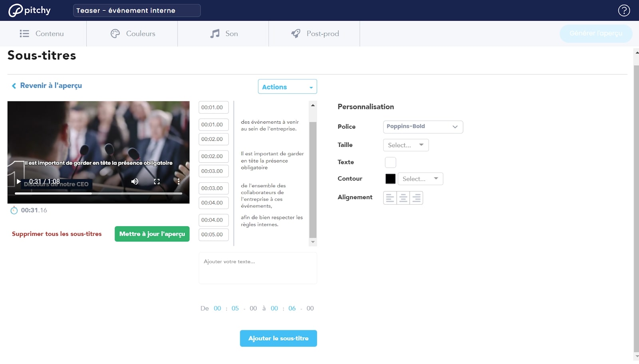Switch to the Couleurs tab
The image size is (639, 364).
(x=133, y=34)
